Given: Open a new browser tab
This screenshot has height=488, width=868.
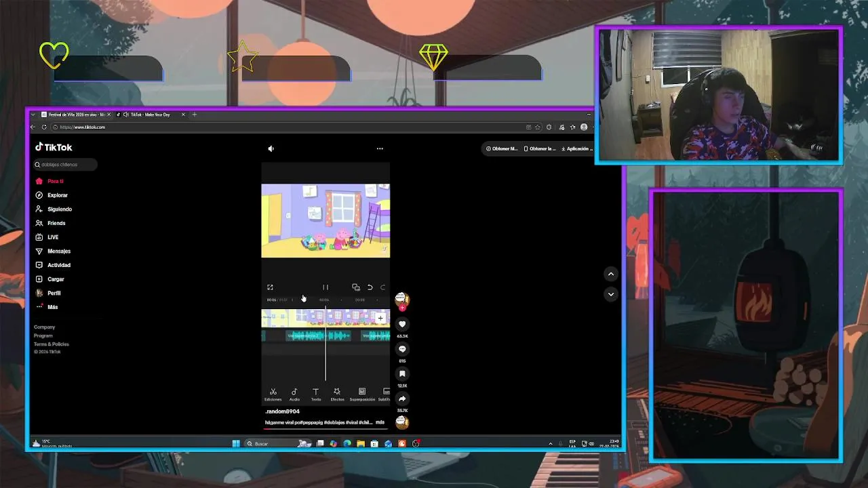Looking at the screenshot, I should pyautogui.click(x=194, y=115).
